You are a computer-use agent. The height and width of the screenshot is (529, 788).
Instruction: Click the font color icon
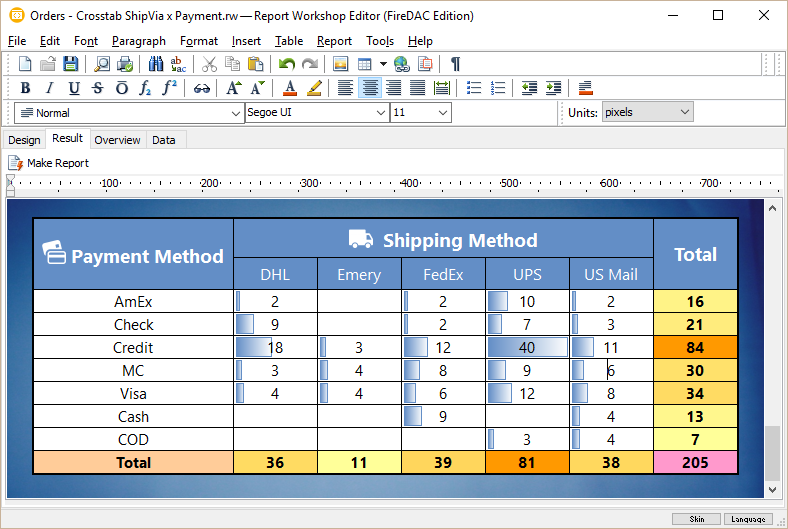289,88
